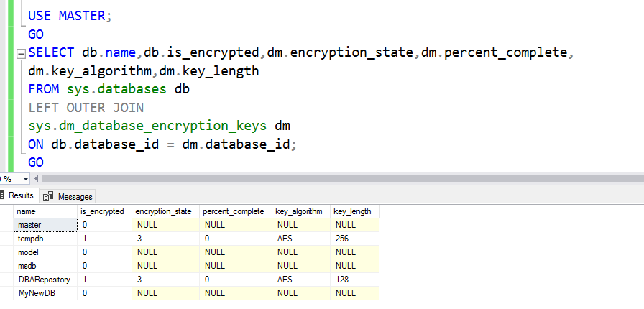Select the key_length 256 cell for tempdb

pos(354,239)
